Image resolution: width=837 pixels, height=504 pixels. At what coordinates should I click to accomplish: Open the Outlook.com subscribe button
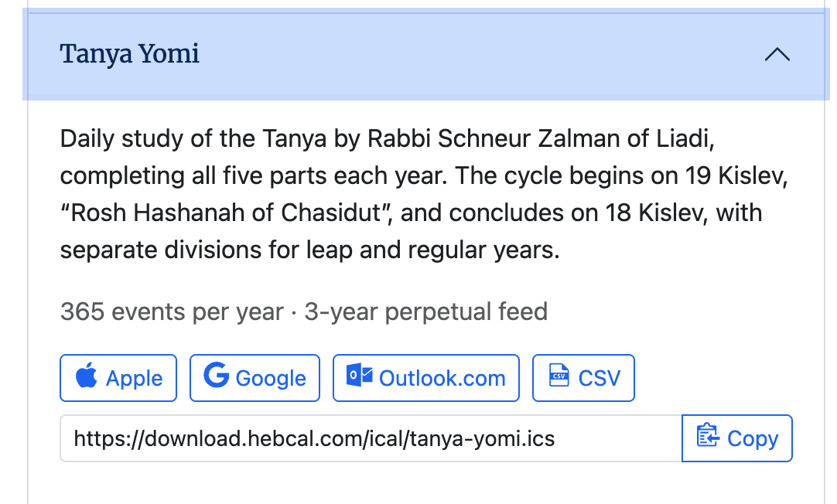(426, 378)
